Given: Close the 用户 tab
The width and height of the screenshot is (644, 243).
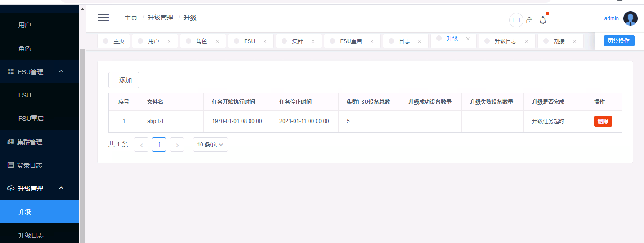Looking at the screenshot, I should click(169, 42).
